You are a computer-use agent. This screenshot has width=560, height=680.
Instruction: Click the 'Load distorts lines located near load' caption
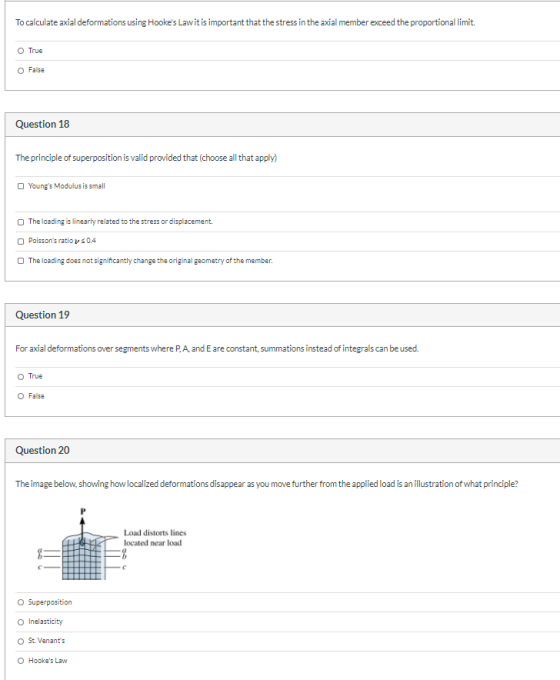coord(155,538)
